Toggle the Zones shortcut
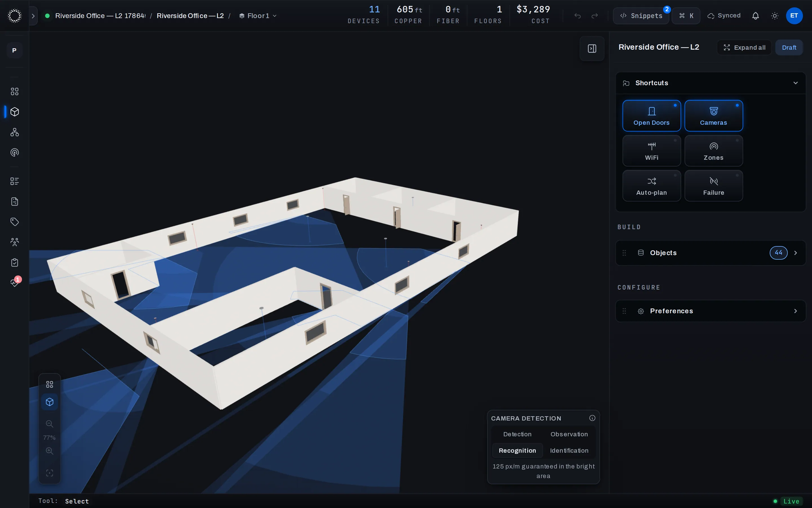The image size is (812, 508). point(714,150)
